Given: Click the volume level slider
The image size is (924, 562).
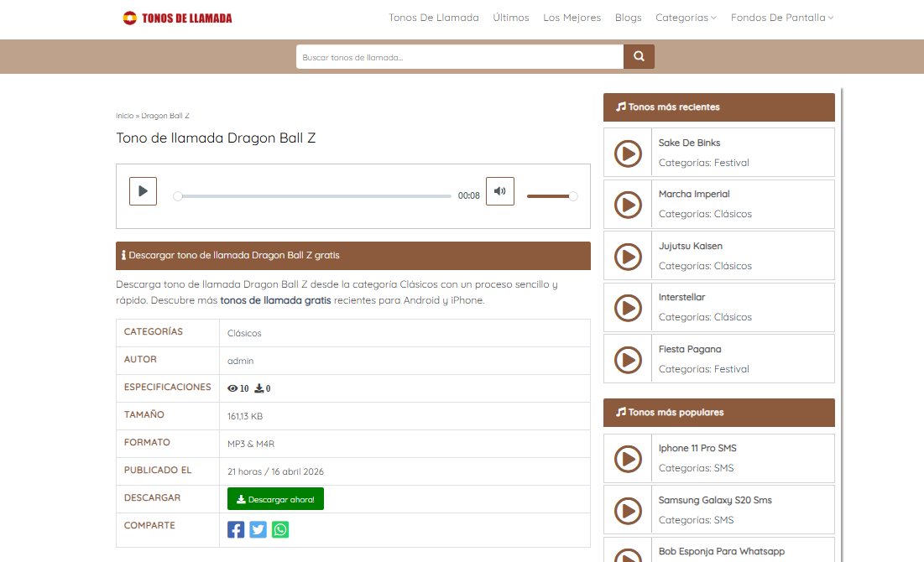Looking at the screenshot, I should (552, 196).
